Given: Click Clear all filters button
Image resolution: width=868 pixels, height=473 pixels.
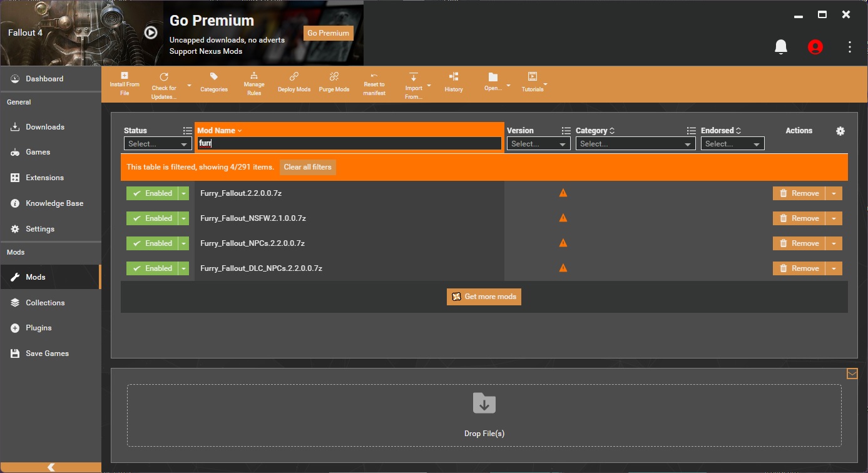Looking at the screenshot, I should pos(307,167).
